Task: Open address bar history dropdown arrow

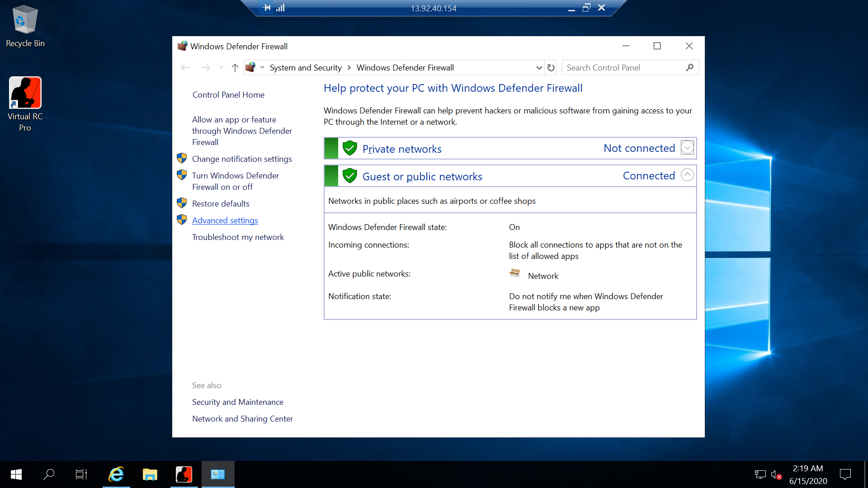Action: (539, 68)
